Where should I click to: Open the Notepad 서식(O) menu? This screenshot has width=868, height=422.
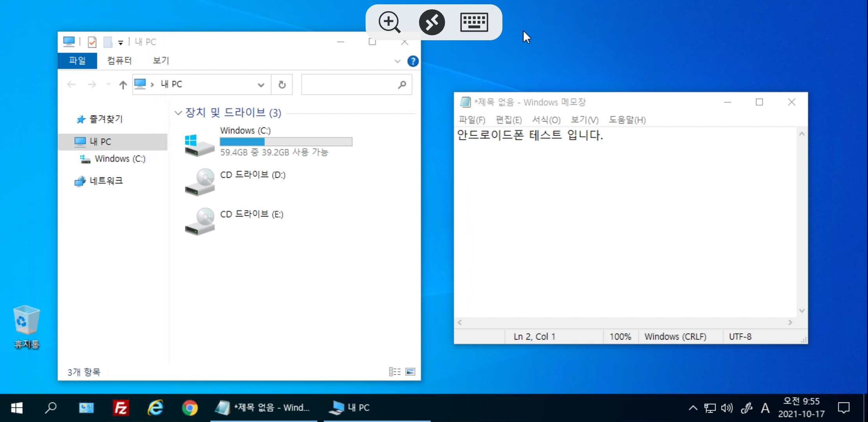click(546, 120)
